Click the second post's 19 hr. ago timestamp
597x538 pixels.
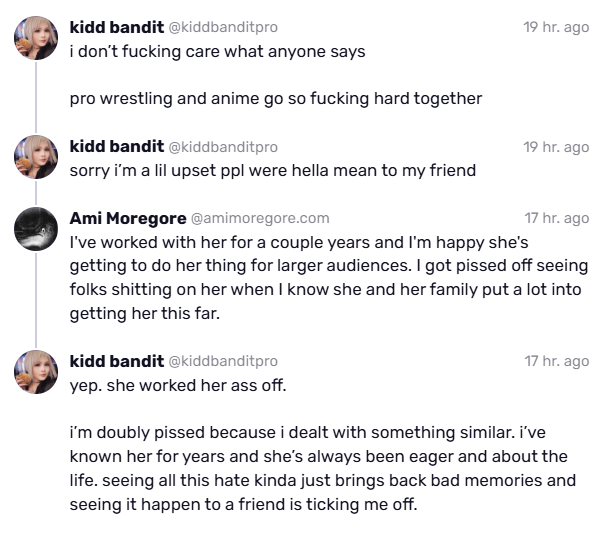(x=556, y=147)
